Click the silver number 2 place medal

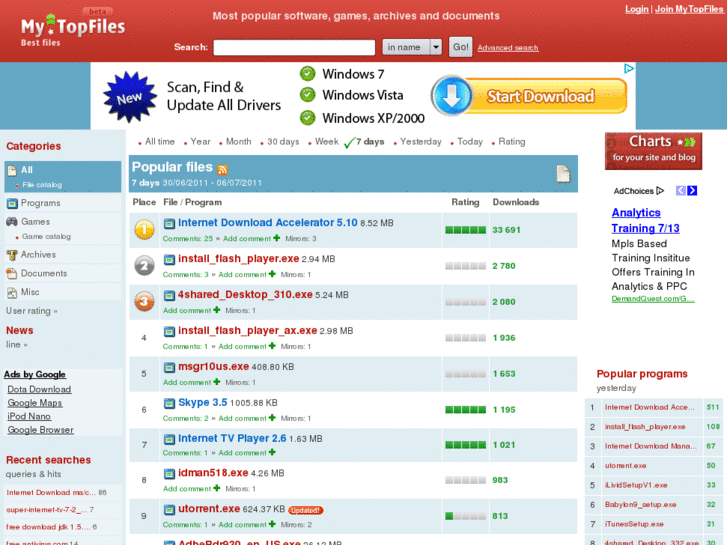144,266
